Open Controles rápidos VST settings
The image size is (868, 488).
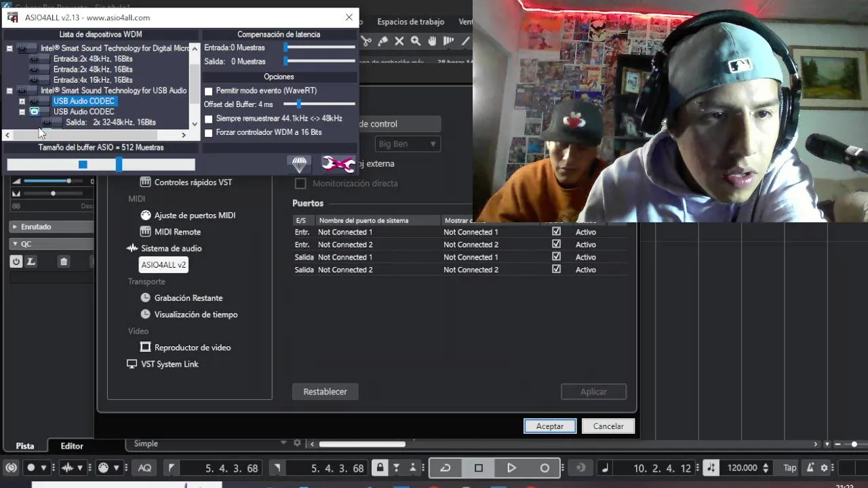point(193,182)
